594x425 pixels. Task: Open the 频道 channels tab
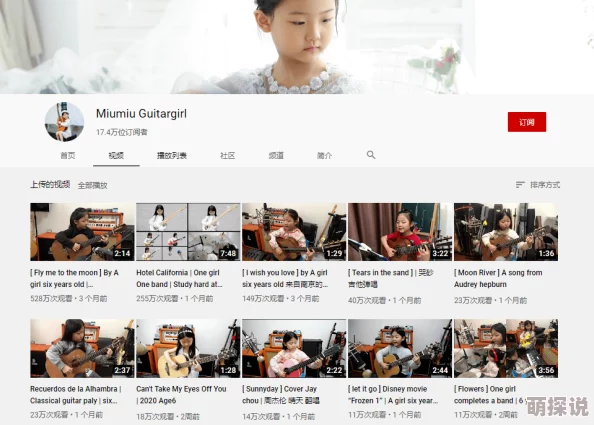276,155
